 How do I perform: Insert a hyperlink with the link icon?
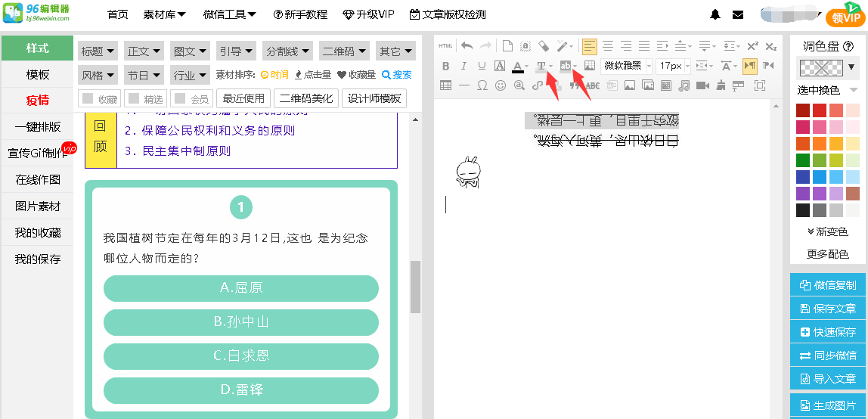click(x=537, y=85)
